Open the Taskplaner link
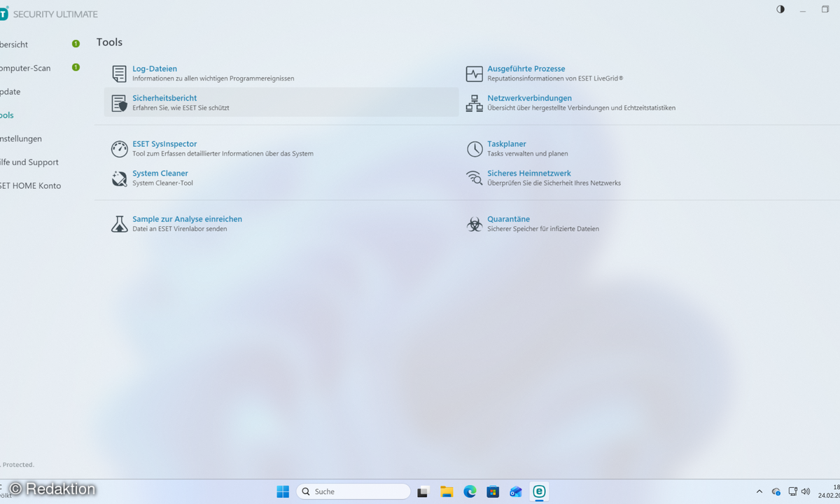This screenshot has height=504, width=840. [507, 144]
